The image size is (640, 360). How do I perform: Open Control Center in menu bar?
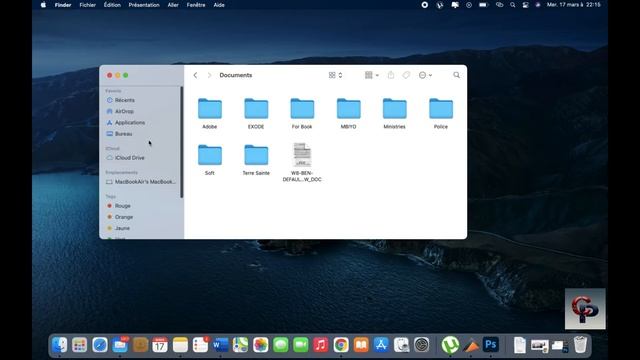click(526, 5)
